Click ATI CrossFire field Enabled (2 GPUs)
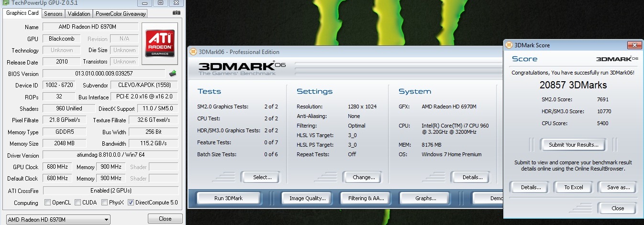 (x=110, y=190)
